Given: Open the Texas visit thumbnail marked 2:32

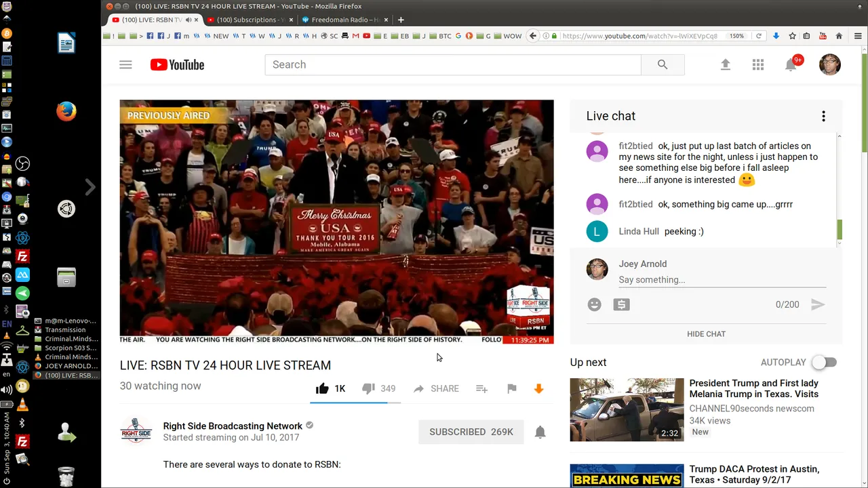Looking at the screenshot, I should [627, 409].
